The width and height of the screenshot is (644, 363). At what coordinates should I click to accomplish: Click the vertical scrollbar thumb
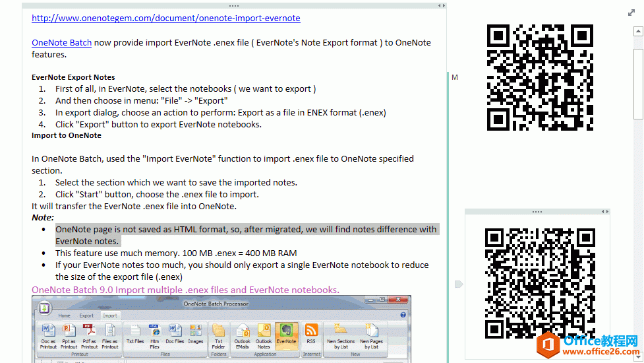638,84
